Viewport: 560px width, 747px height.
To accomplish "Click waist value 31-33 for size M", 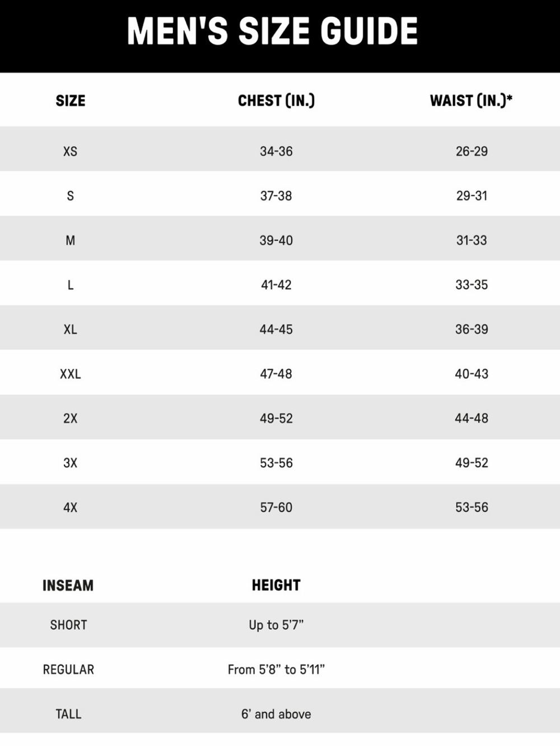I will (x=472, y=240).
